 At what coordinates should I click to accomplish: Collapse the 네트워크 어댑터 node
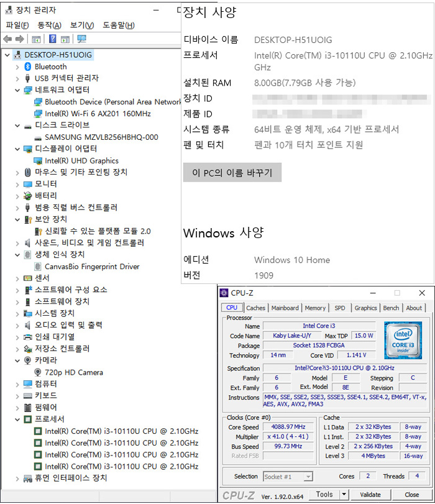pyautogui.click(x=17, y=90)
